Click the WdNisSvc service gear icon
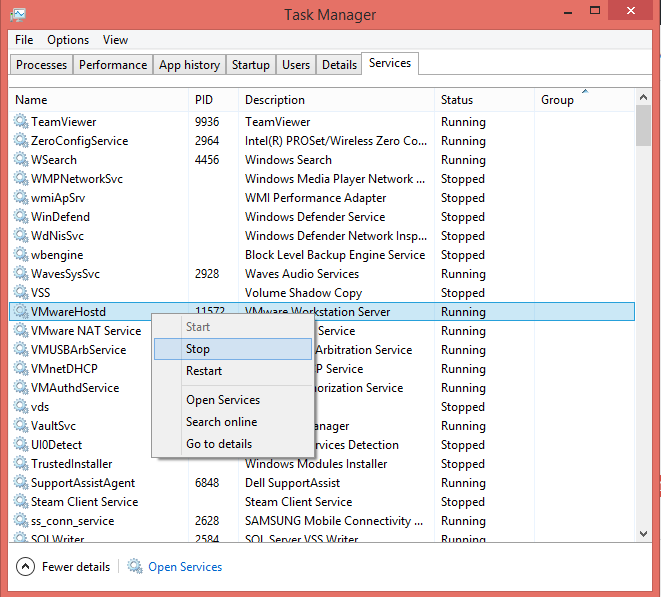This screenshot has height=597, width=661. 20,235
